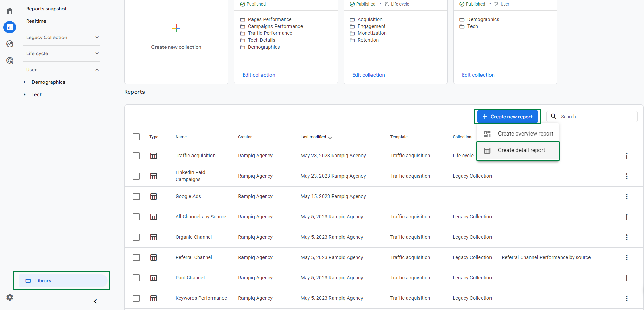This screenshot has width=644, height=310.
Task: Check the Paid Channel row checkbox
Action: point(136,278)
